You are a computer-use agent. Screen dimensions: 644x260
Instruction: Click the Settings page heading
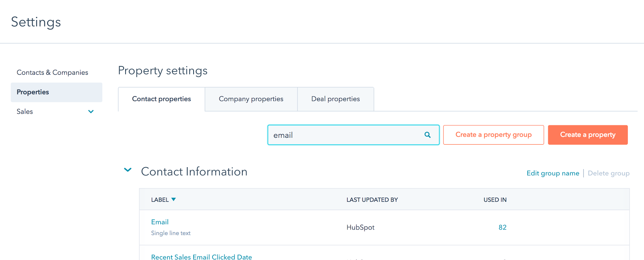tap(36, 22)
